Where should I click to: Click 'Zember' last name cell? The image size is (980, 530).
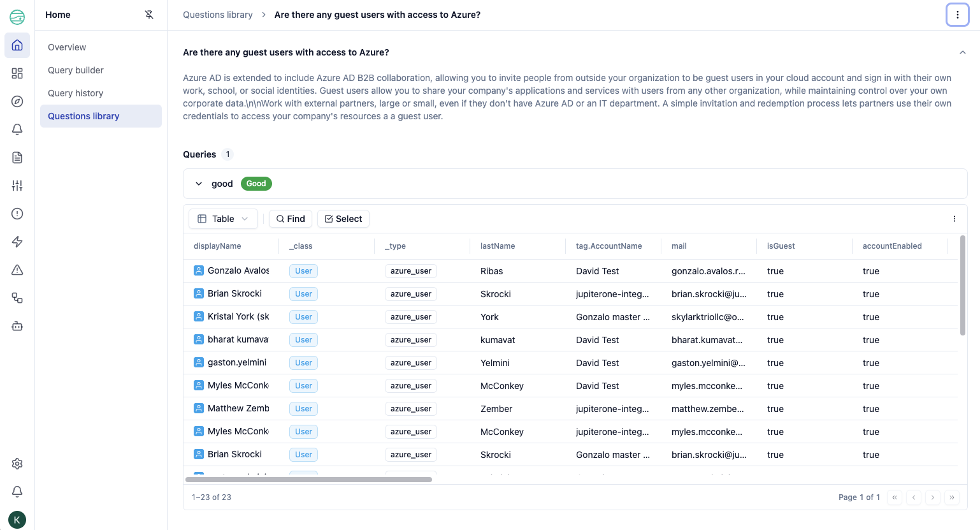(496, 409)
